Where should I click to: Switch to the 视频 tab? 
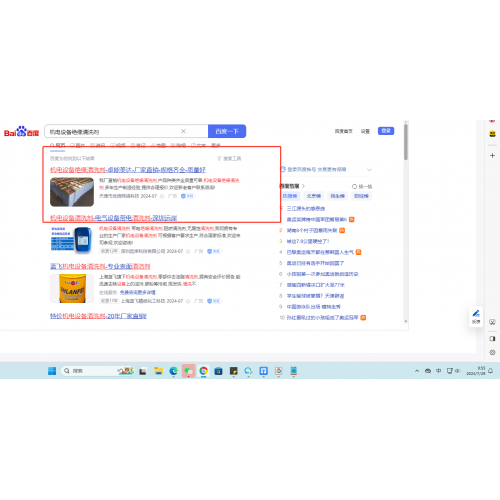(x=118, y=145)
